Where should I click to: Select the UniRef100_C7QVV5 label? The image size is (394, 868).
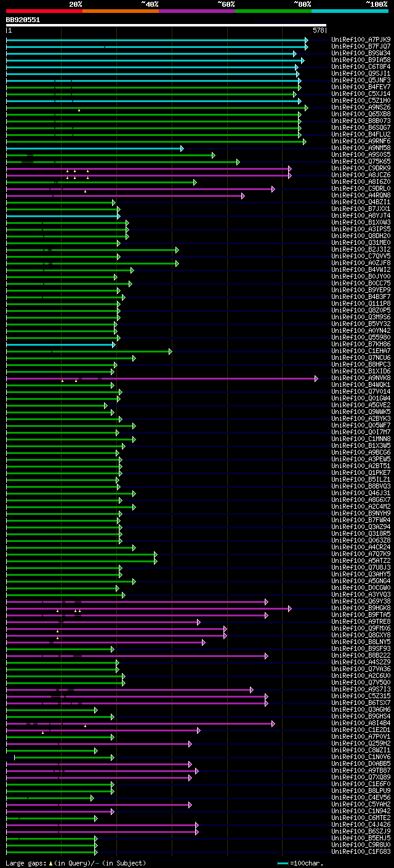coord(361,257)
